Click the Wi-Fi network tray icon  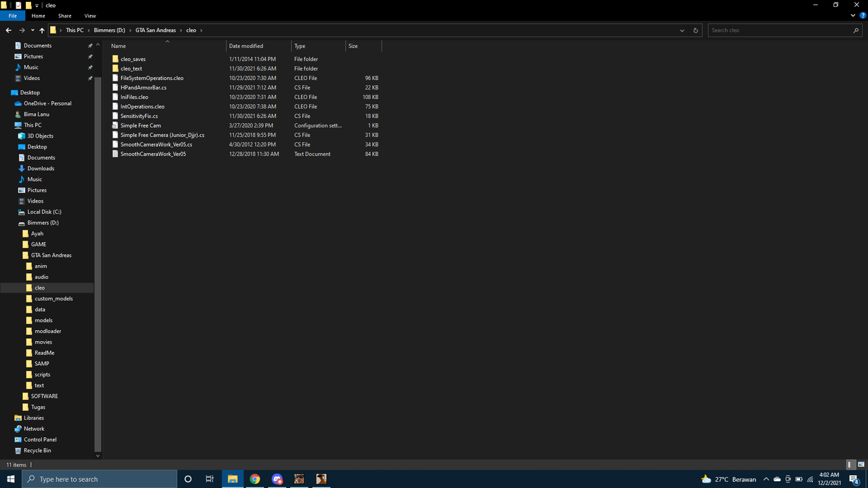(x=810, y=479)
